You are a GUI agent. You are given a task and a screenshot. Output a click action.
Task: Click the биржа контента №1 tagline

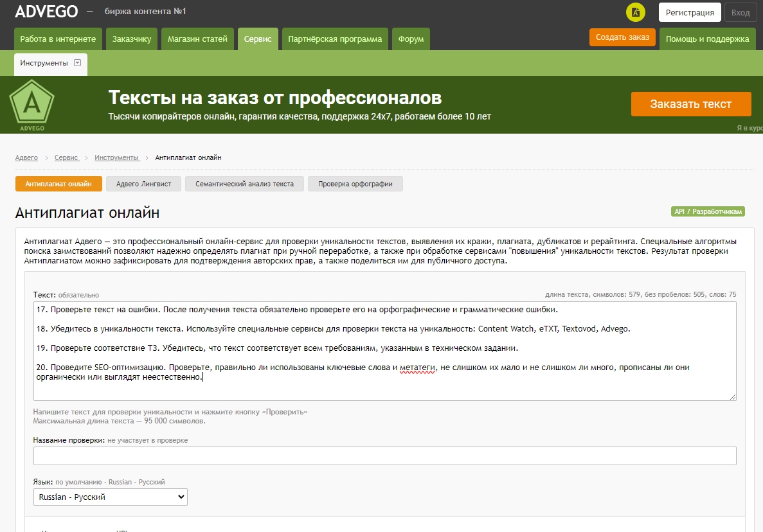click(145, 11)
